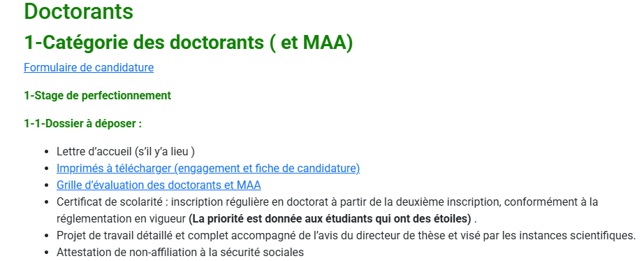This screenshot has height=261, width=644.
Task: Click Attestation de non-affiliation list item
Action: pyautogui.click(x=180, y=253)
